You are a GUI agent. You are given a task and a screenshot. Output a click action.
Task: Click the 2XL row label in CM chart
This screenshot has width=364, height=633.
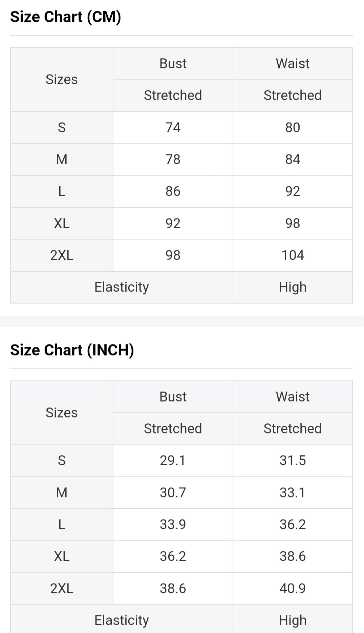pyautogui.click(x=62, y=255)
